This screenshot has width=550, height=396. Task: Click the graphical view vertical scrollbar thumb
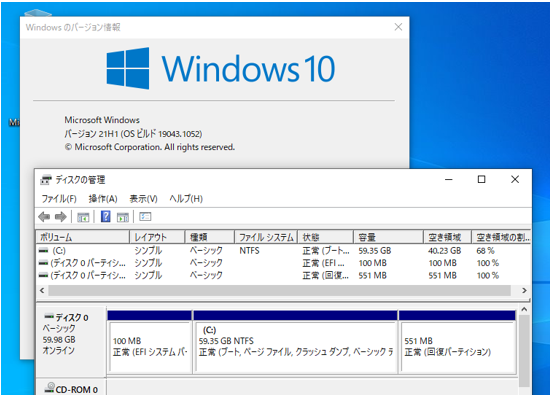(524, 351)
